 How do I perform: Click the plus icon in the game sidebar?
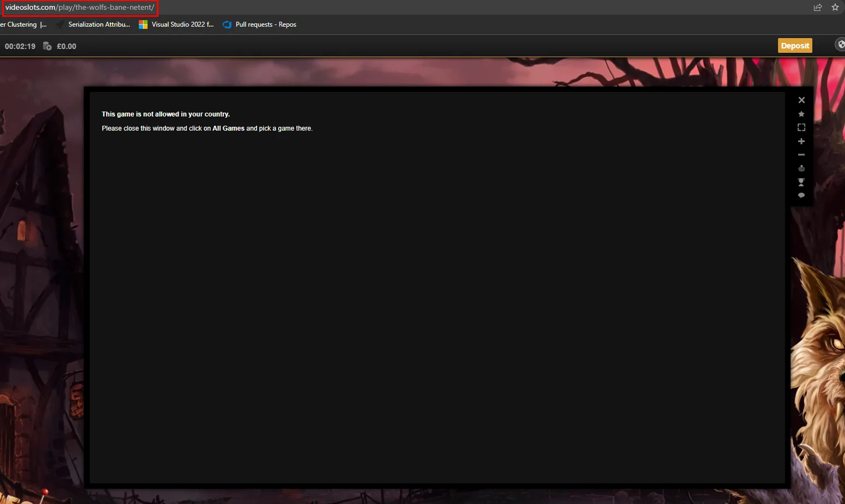(x=801, y=142)
